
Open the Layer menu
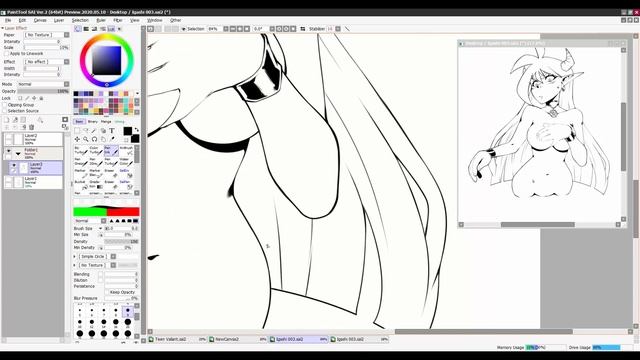[x=59, y=20]
